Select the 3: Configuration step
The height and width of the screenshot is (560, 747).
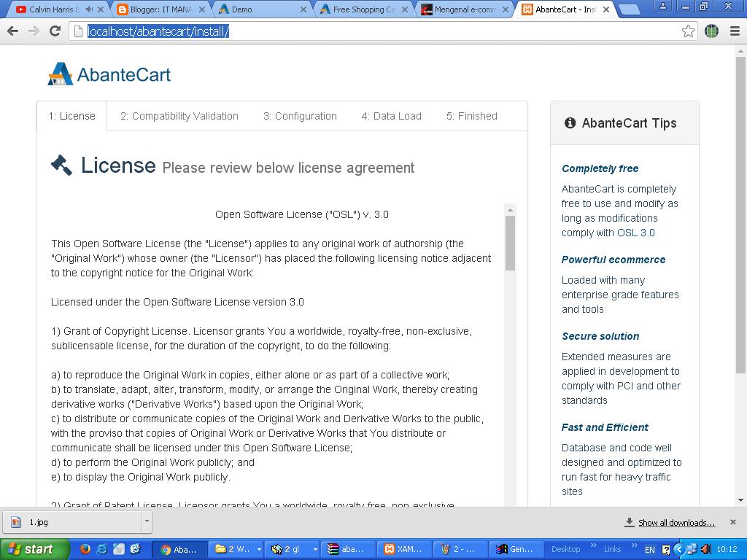[x=300, y=116]
